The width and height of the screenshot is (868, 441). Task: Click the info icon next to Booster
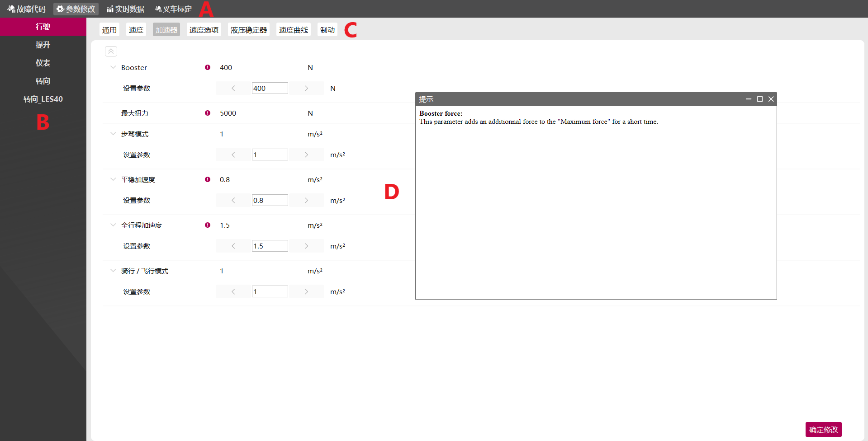(208, 67)
